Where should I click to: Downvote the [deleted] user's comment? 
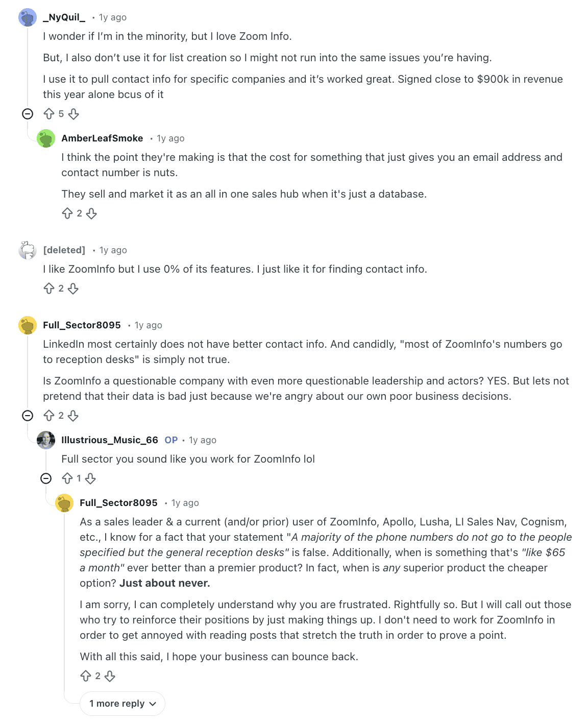tap(73, 288)
